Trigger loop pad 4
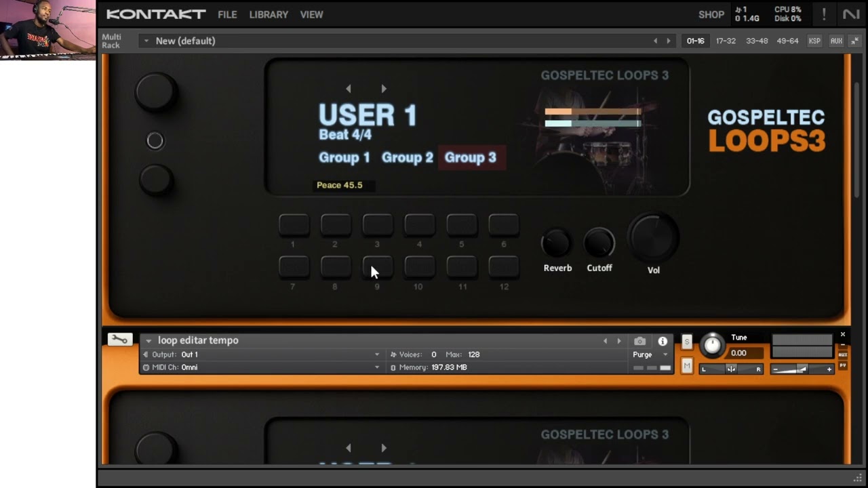 click(x=420, y=225)
